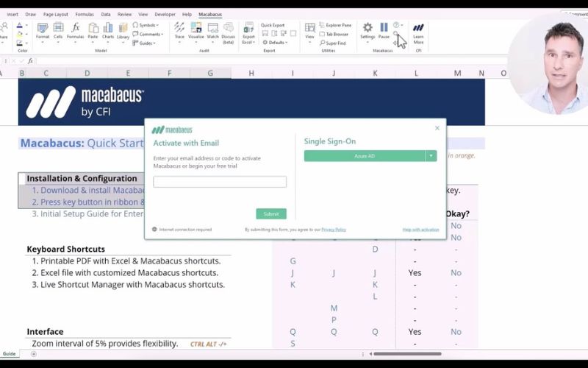Screen dimensions: 588x368
Task: Select column L header
Action: (x=416, y=73)
